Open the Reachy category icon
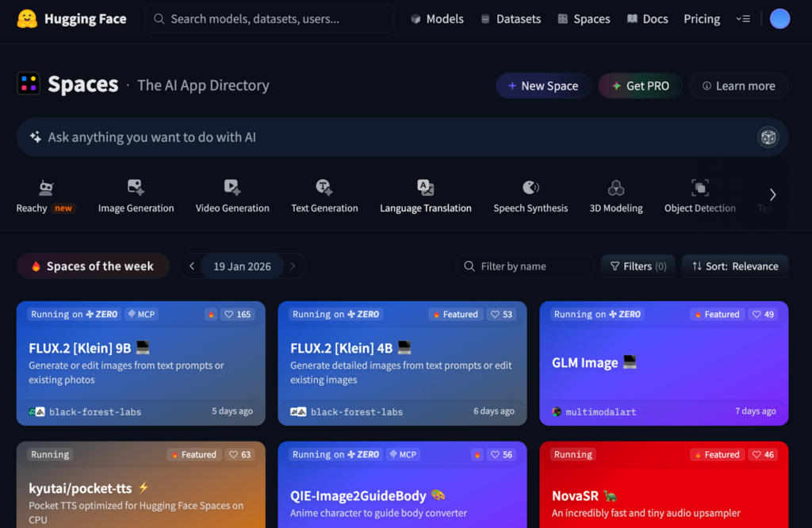 click(46, 188)
